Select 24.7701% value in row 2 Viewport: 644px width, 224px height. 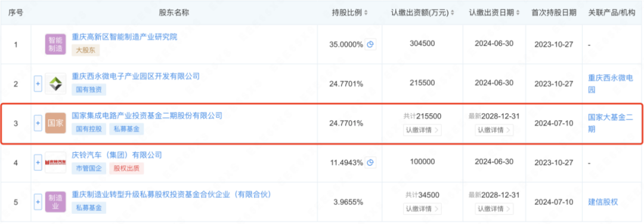pyautogui.click(x=346, y=84)
